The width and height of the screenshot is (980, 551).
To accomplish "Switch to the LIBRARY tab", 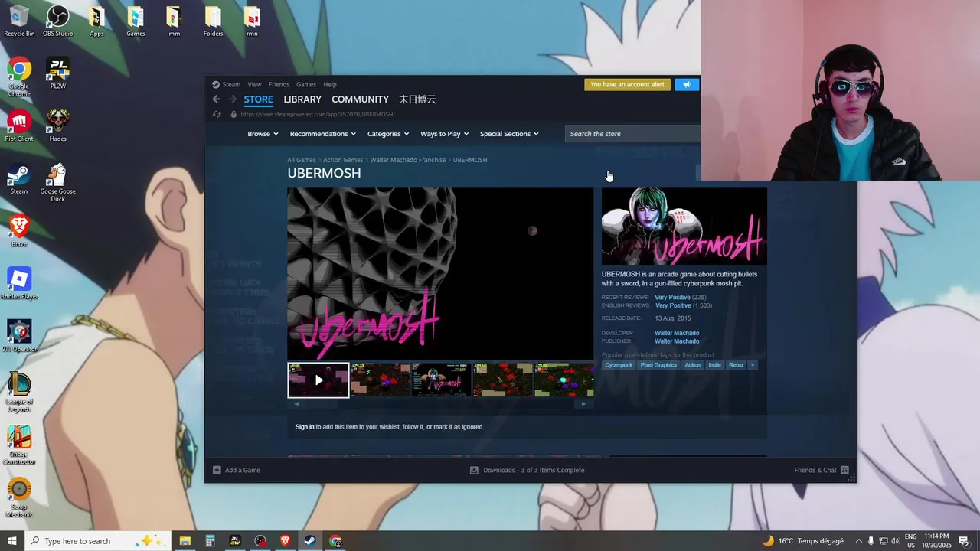I will click(x=302, y=99).
